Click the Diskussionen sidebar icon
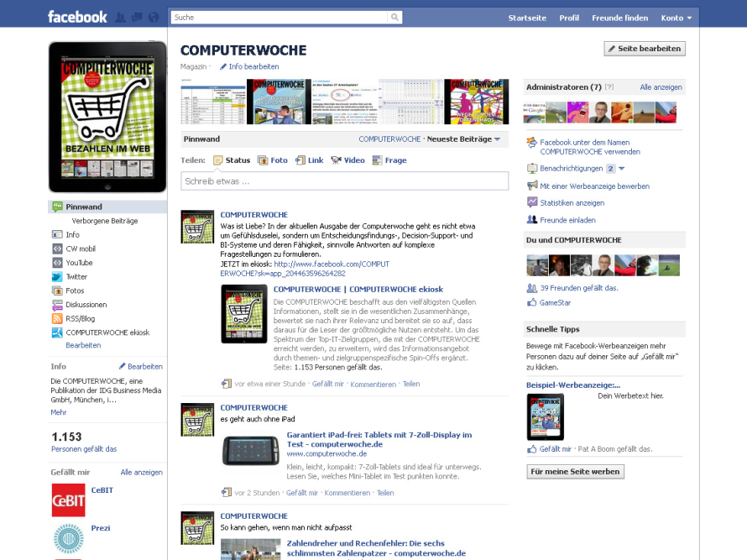 [x=57, y=305]
